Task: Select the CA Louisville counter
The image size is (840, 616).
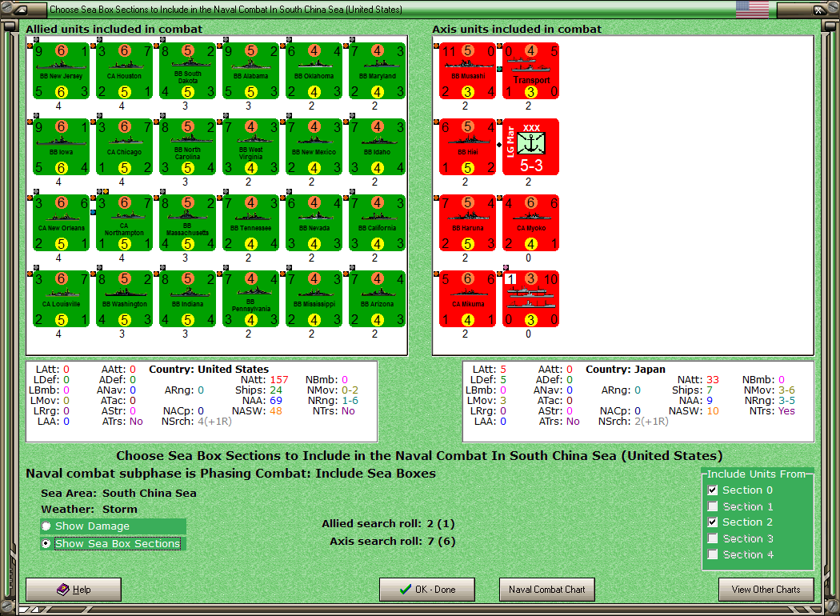Action: tap(61, 299)
